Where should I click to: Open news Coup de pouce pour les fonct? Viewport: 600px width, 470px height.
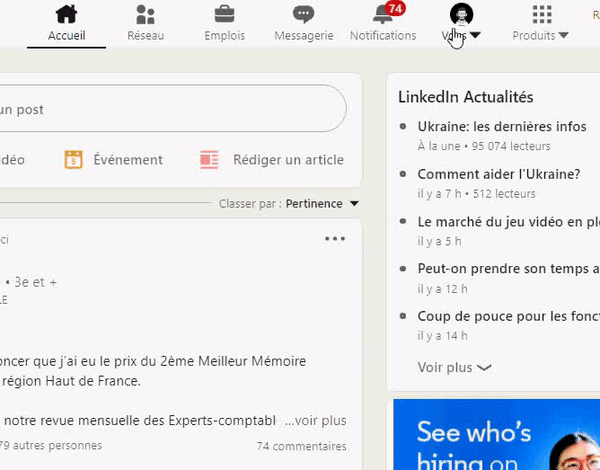(509, 316)
